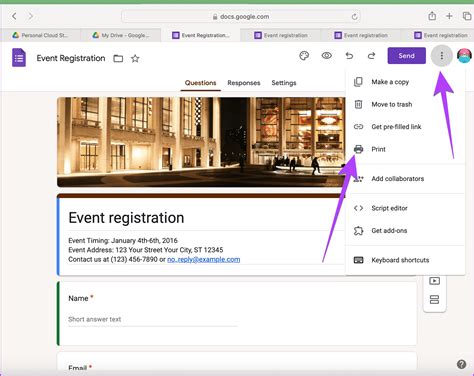Screen dimensions: 474x376
Task: Click the Short answer text field
Action: click(152, 319)
